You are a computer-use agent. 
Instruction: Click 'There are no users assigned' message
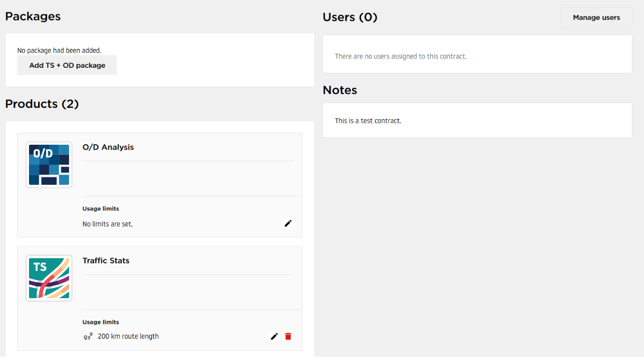[x=401, y=56]
